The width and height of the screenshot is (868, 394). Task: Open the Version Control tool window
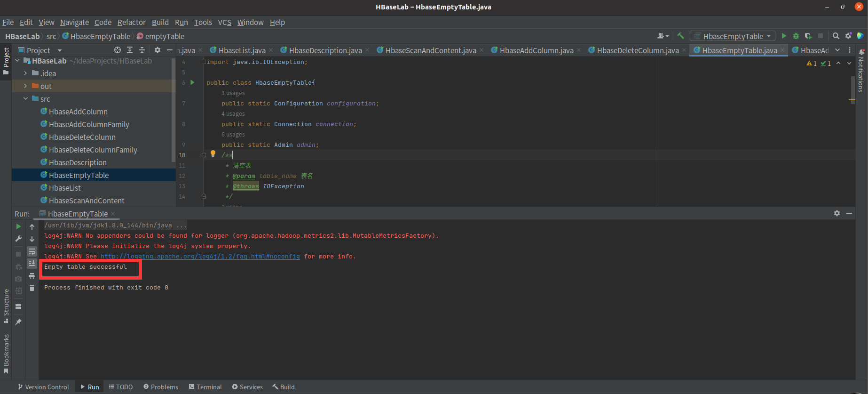coord(43,387)
